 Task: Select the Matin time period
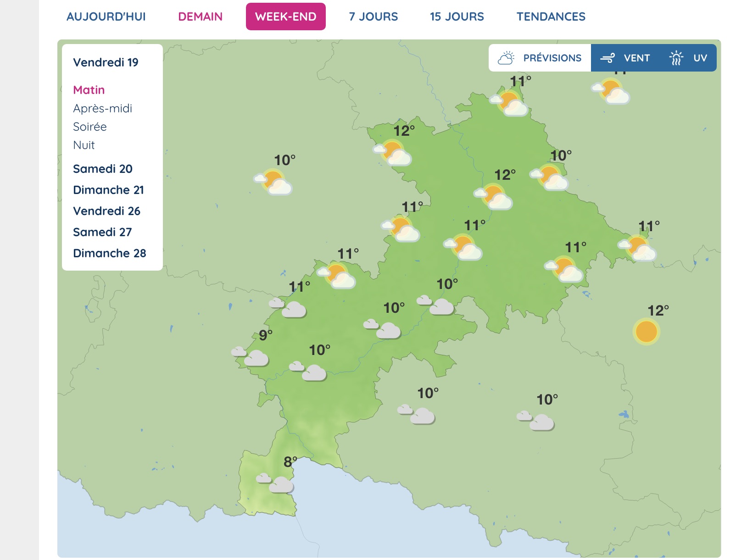point(89,90)
